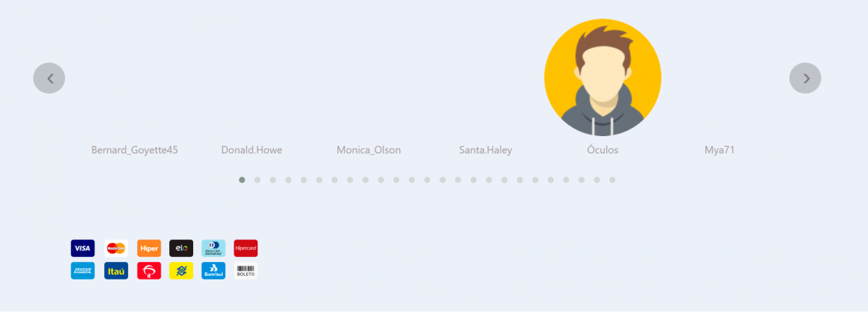Click the black Elo card icon
The image size is (868, 320).
(x=181, y=248)
